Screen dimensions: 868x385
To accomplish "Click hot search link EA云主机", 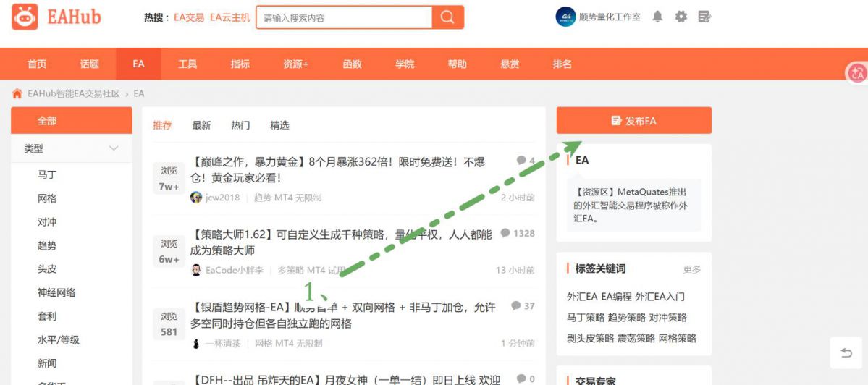I will point(229,17).
